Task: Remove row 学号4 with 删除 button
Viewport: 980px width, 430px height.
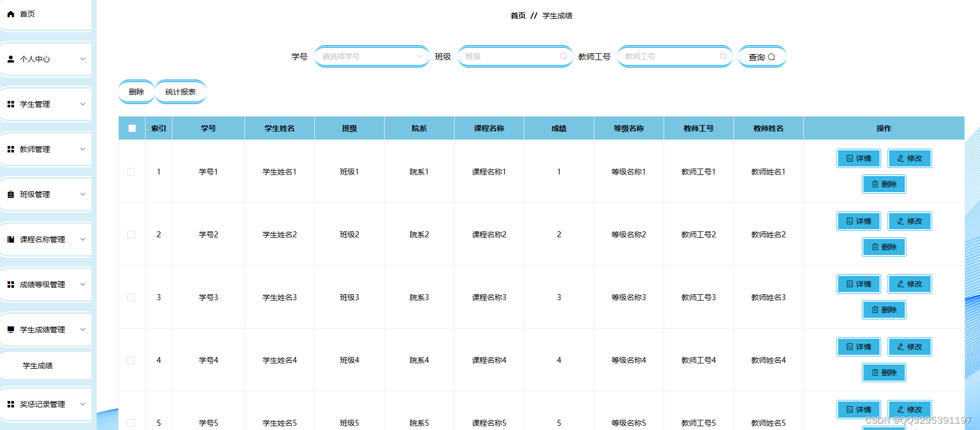Action: 884,373
